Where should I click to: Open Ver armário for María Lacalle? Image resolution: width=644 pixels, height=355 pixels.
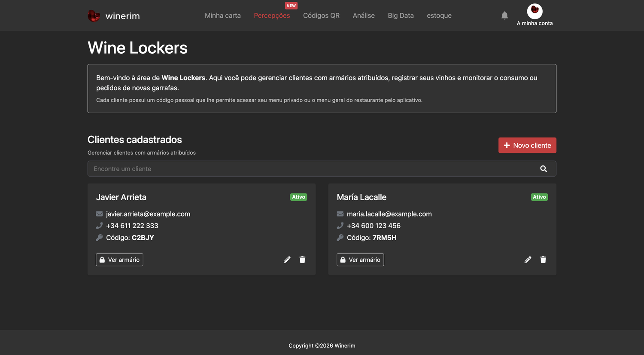[x=360, y=260]
